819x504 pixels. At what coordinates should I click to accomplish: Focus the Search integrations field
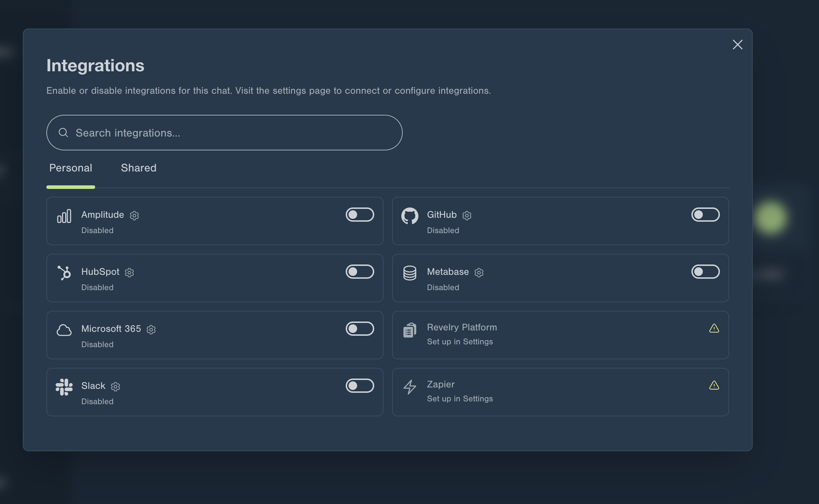[225, 132]
